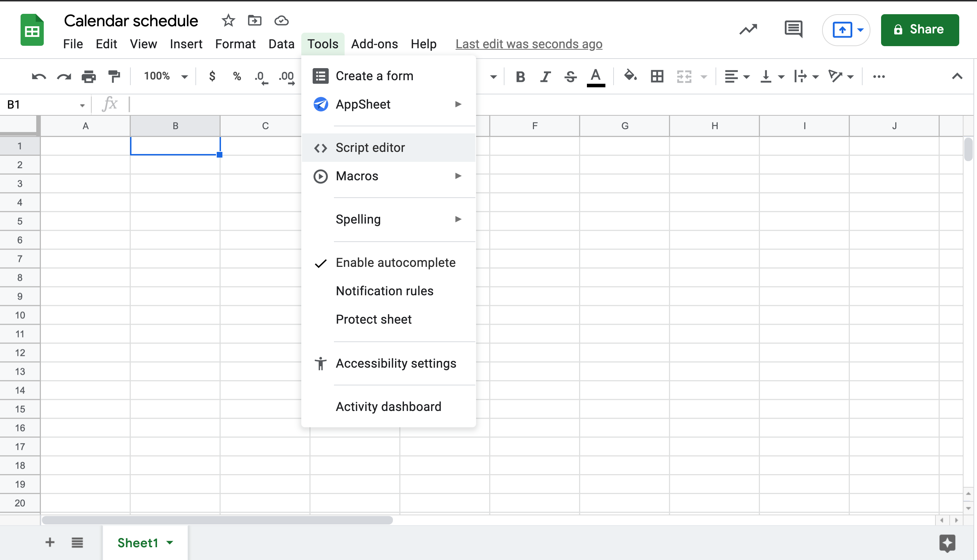Click the green Share button
The width and height of the screenshot is (977, 560).
coord(920,29)
